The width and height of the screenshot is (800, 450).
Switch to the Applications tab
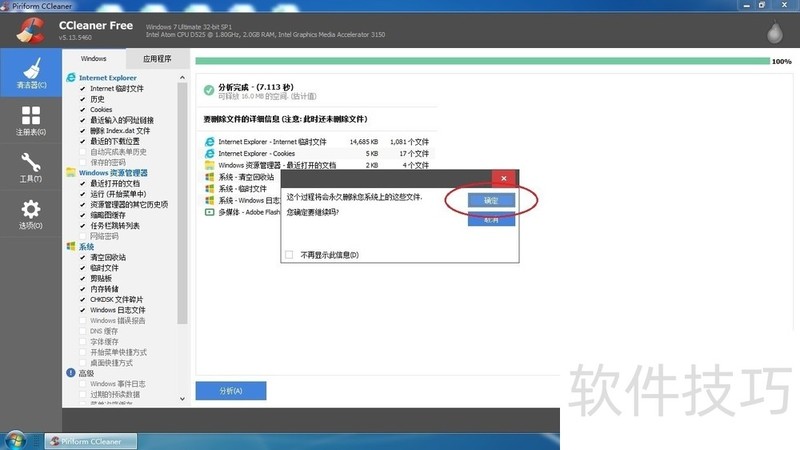pos(157,59)
